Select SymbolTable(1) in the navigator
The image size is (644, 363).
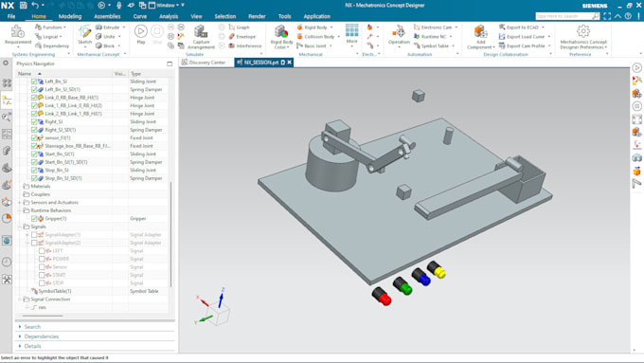55,291
